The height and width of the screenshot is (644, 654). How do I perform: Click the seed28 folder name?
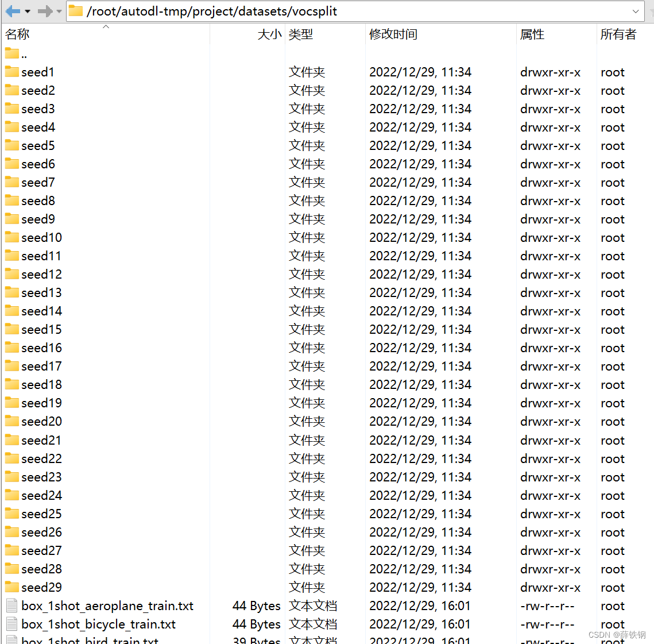42,569
